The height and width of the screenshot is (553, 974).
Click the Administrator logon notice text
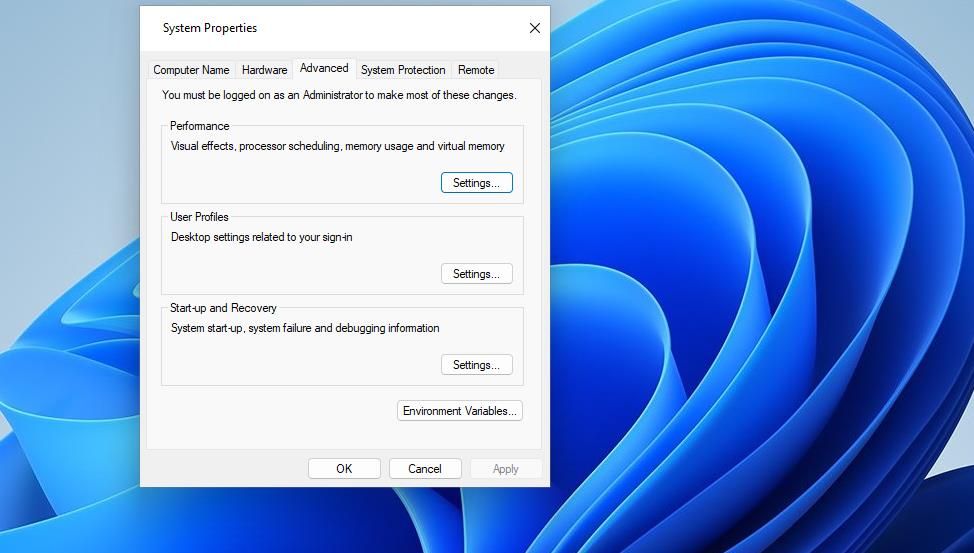click(x=339, y=96)
